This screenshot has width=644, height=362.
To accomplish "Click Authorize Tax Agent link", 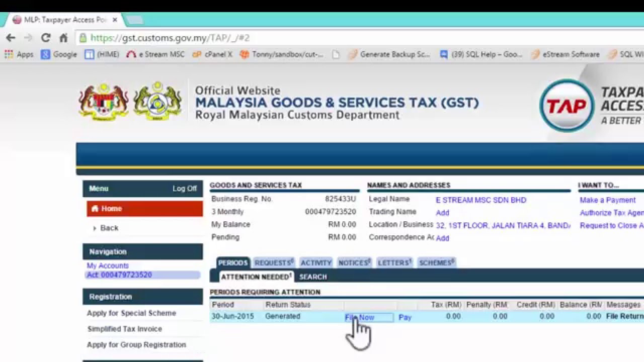I will 612,213.
